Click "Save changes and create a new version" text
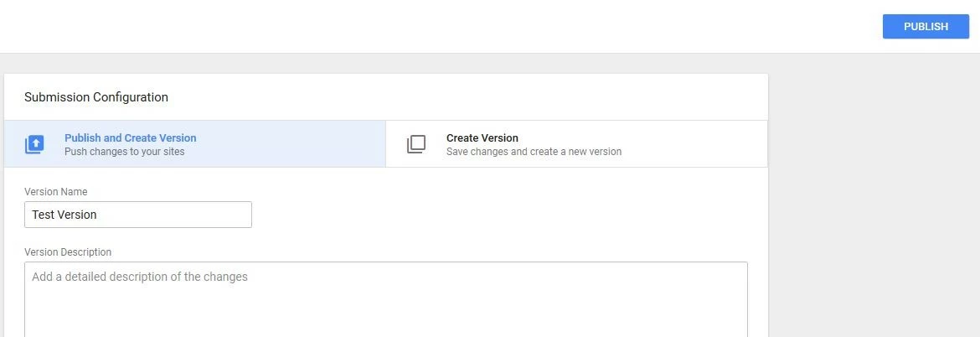Image resolution: width=980 pixels, height=337 pixels. click(x=534, y=152)
